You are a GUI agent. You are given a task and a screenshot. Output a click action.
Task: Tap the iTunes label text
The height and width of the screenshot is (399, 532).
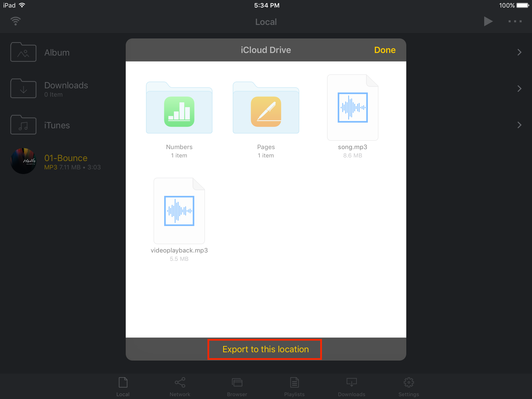coord(57,125)
